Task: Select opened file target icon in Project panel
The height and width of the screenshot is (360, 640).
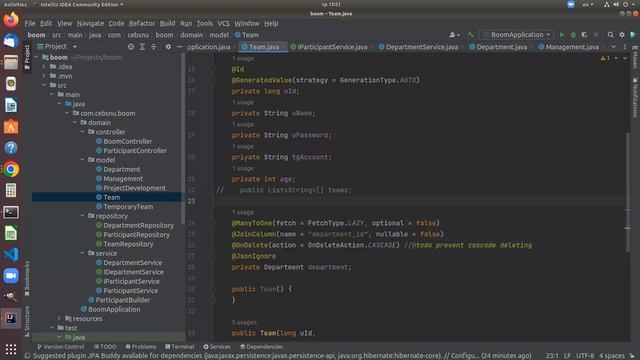Action: coord(131,47)
